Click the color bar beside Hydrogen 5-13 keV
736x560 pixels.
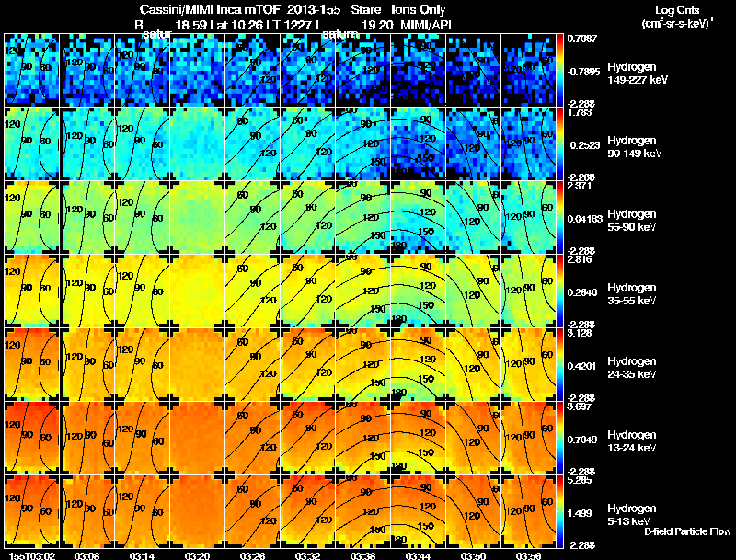pos(559,511)
